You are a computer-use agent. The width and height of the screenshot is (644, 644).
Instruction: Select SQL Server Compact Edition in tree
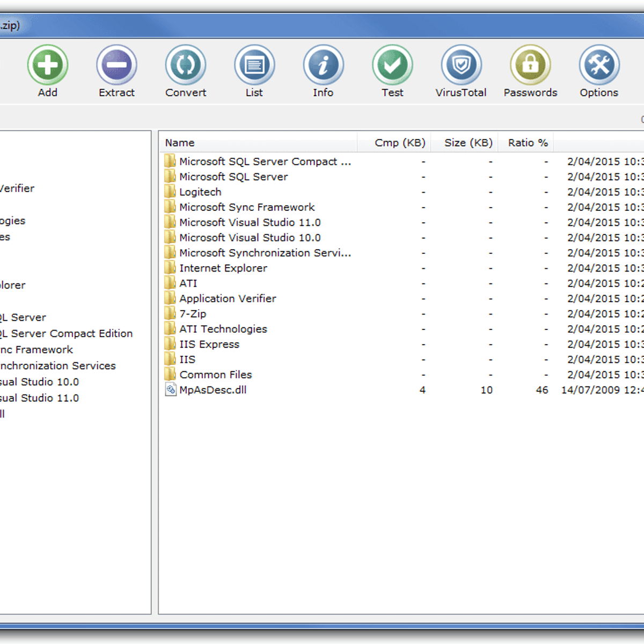(65, 333)
